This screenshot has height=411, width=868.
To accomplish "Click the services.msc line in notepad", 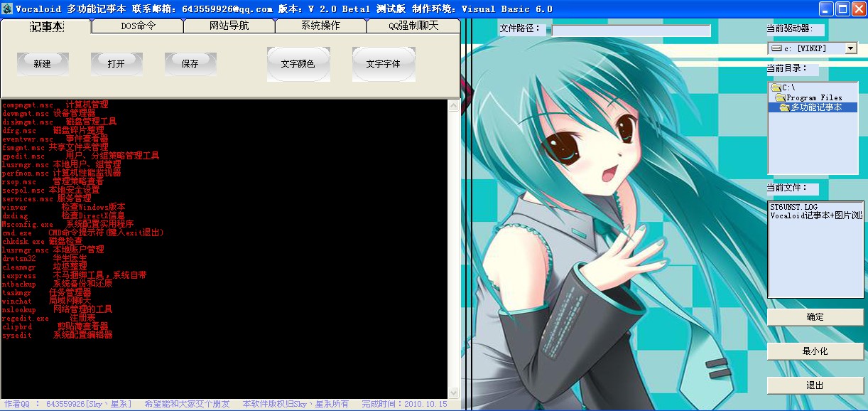I will 47,198.
